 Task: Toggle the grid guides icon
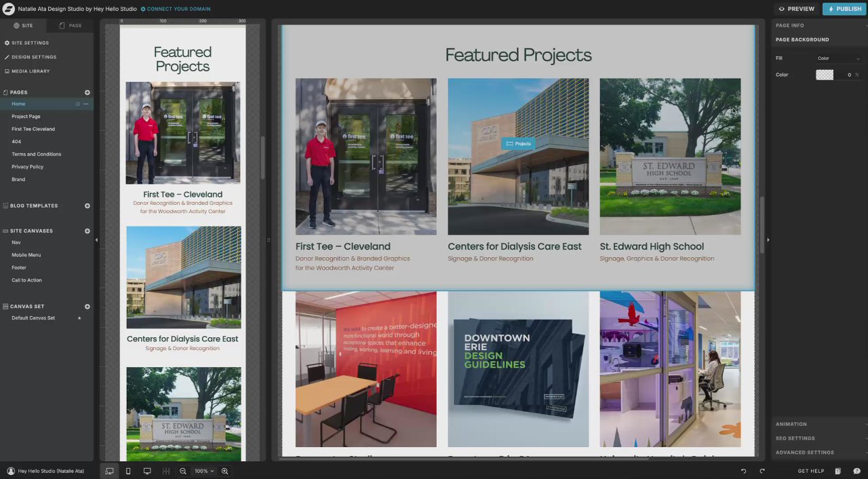(x=166, y=471)
